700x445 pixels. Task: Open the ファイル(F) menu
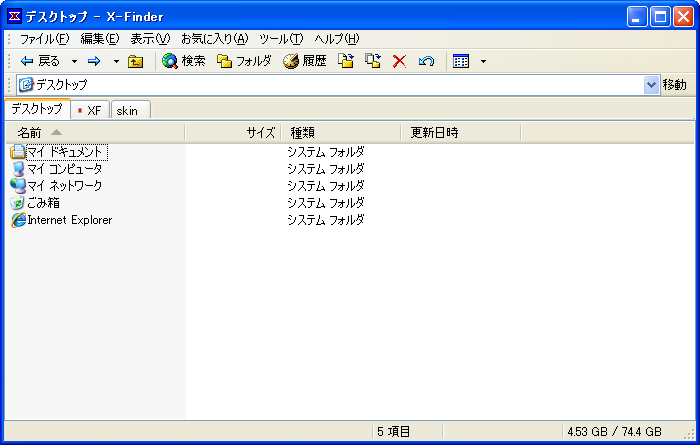[44, 38]
